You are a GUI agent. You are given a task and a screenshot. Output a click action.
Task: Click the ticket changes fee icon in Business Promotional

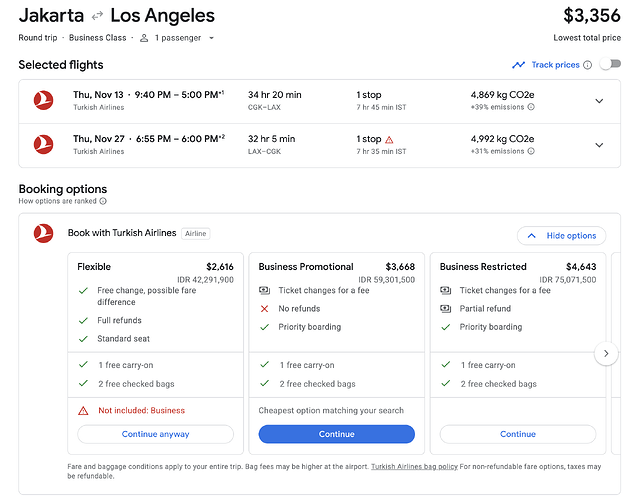click(264, 290)
